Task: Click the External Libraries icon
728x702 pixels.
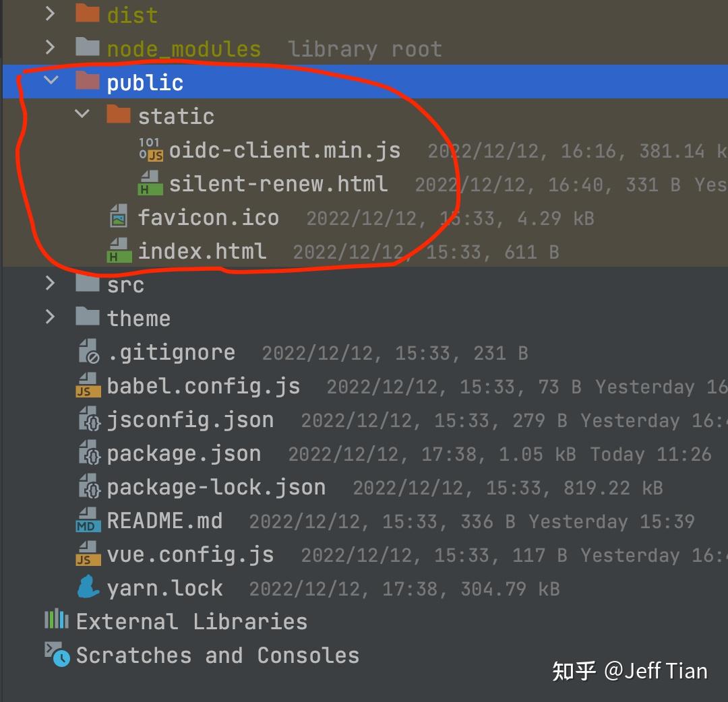Action: [x=57, y=620]
